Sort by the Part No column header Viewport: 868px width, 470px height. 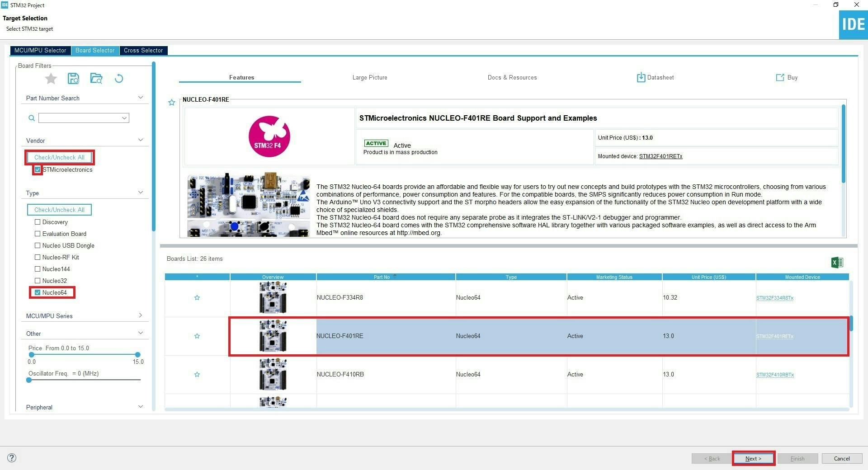386,277
